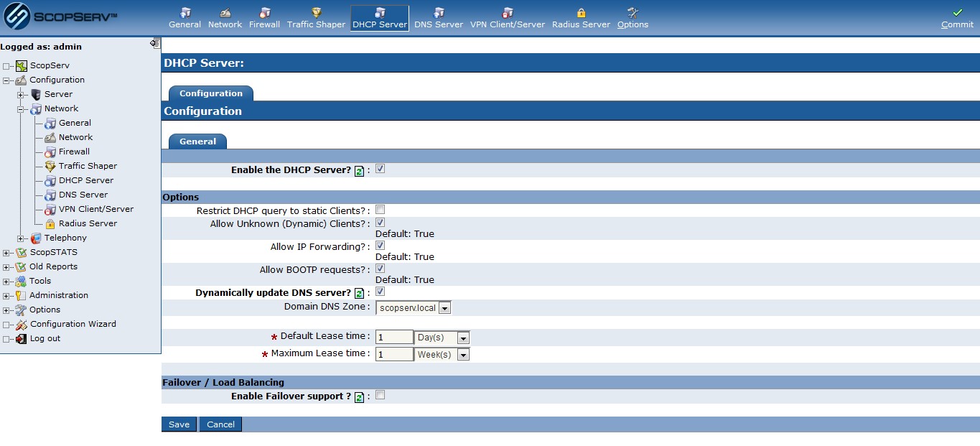Expand the Tools tree node
This screenshot has width=980, height=446.
[x=6, y=282]
